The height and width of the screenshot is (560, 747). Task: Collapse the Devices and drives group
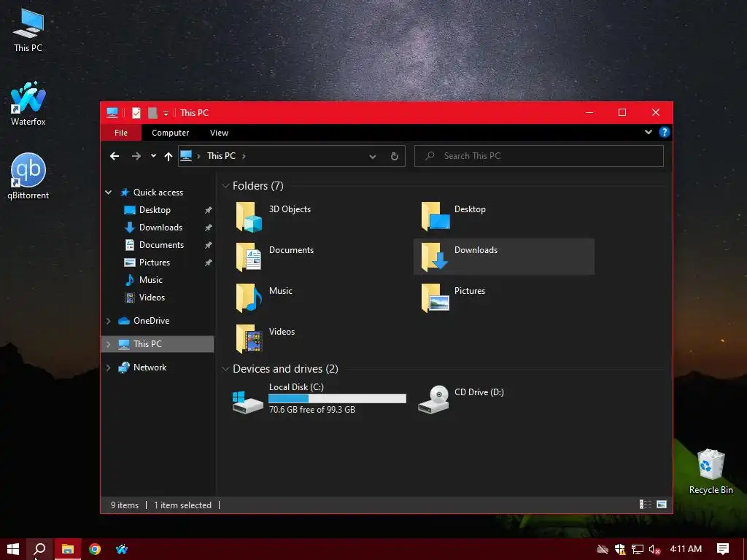225,369
